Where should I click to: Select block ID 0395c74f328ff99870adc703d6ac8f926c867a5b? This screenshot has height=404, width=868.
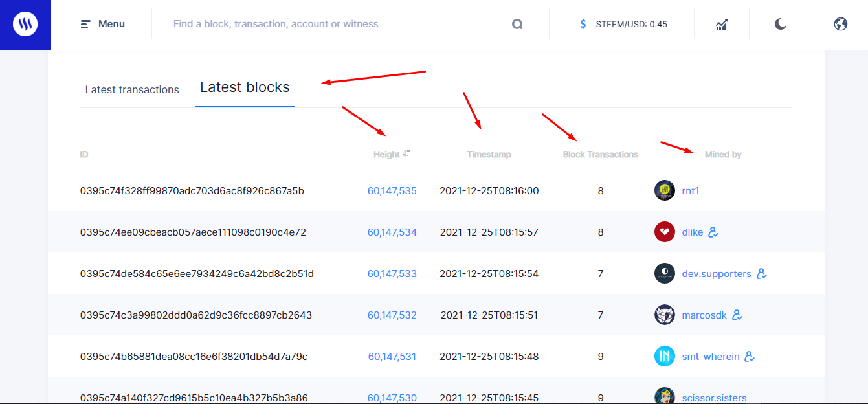[192, 191]
